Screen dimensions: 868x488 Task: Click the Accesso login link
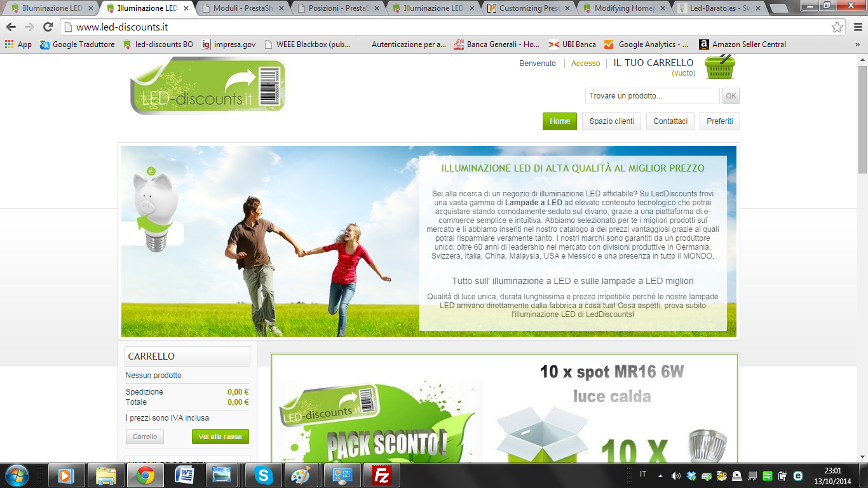click(585, 64)
